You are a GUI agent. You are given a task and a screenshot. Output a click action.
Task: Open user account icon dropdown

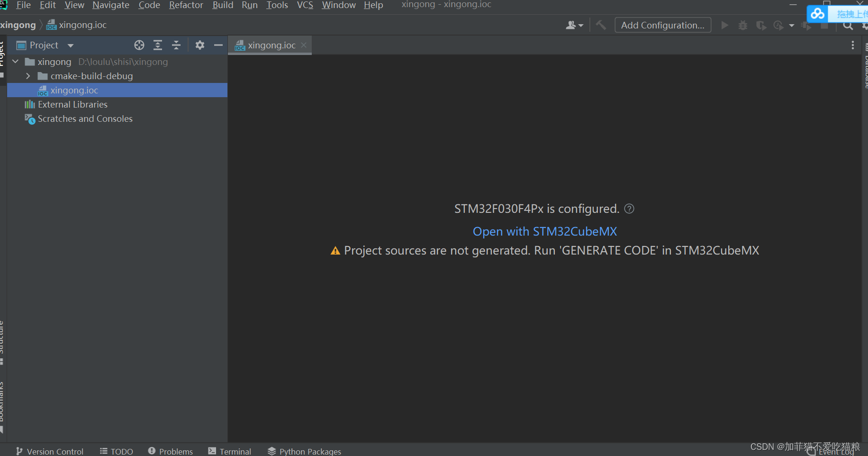pyautogui.click(x=574, y=25)
